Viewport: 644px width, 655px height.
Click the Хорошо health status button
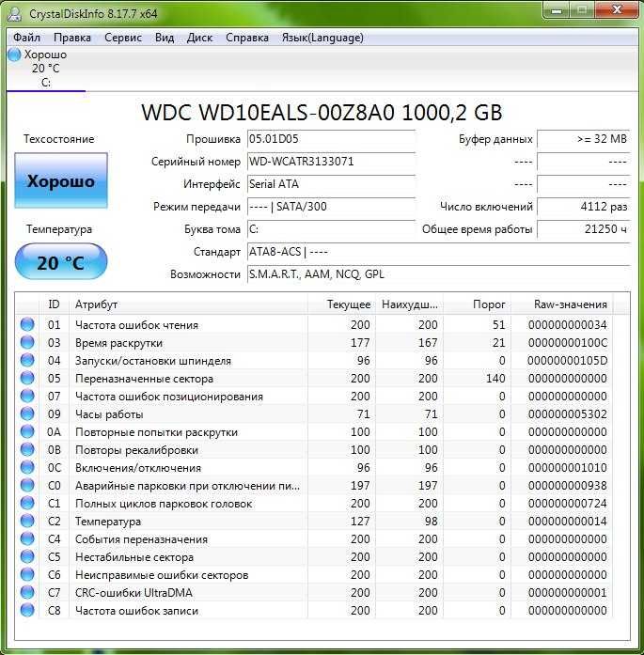point(61,180)
